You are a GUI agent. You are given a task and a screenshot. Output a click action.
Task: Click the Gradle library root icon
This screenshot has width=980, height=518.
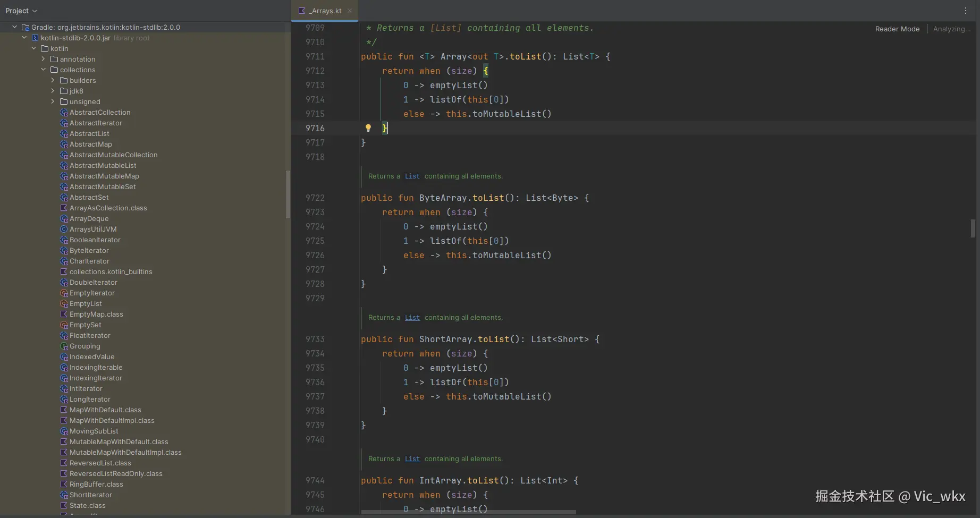26,27
